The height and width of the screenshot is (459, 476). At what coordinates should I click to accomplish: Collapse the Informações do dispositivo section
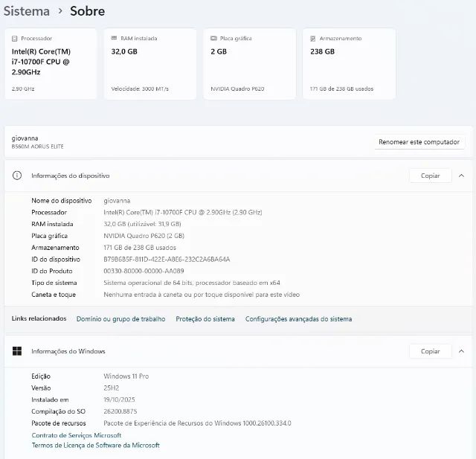point(461,176)
